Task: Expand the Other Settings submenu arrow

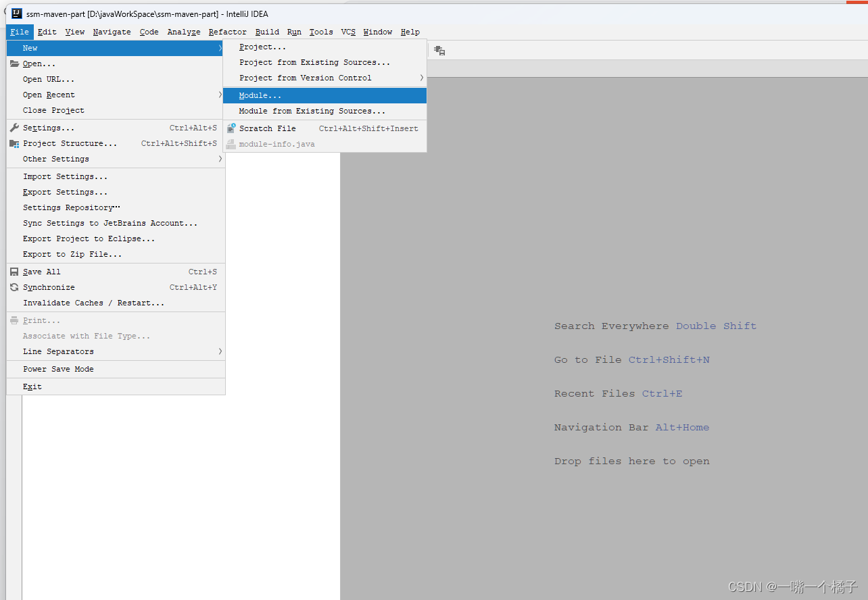Action: (x=220, y=159)
